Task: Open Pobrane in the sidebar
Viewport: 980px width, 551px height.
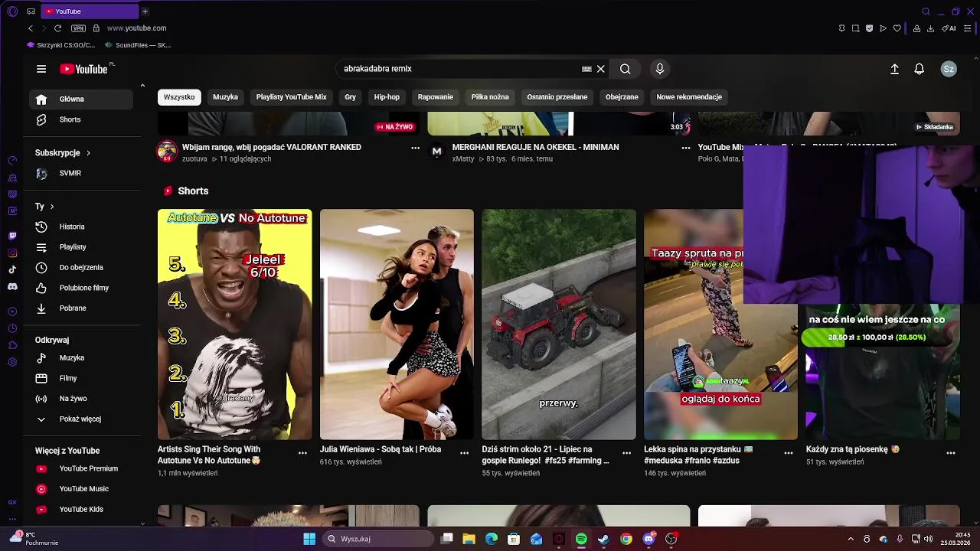Action: coord(81,308)
